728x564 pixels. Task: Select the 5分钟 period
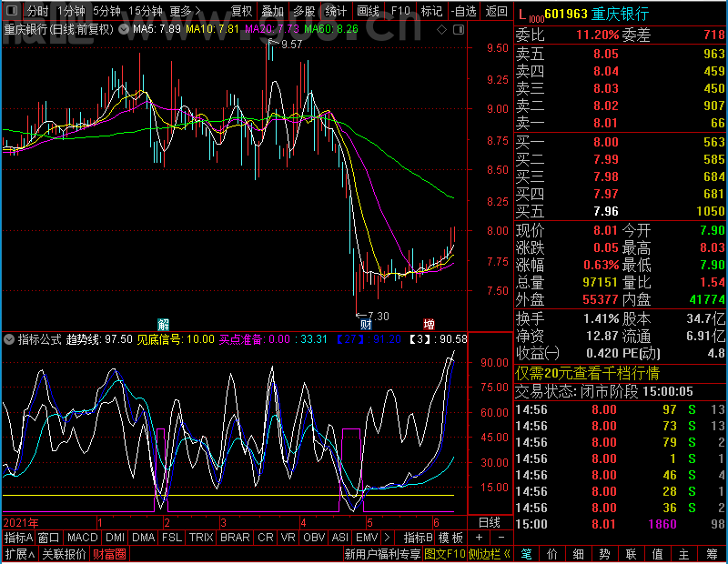[106, 11]
